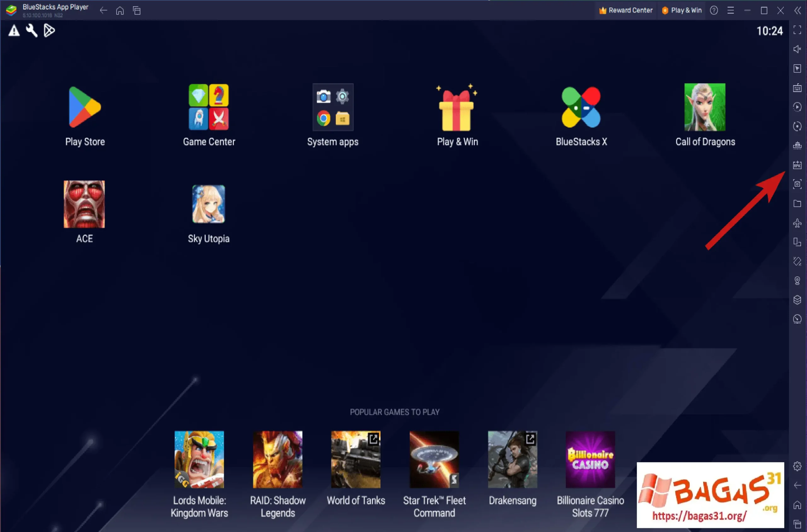
Task: Enable fullscreen mode
Action: click(798, 30)
